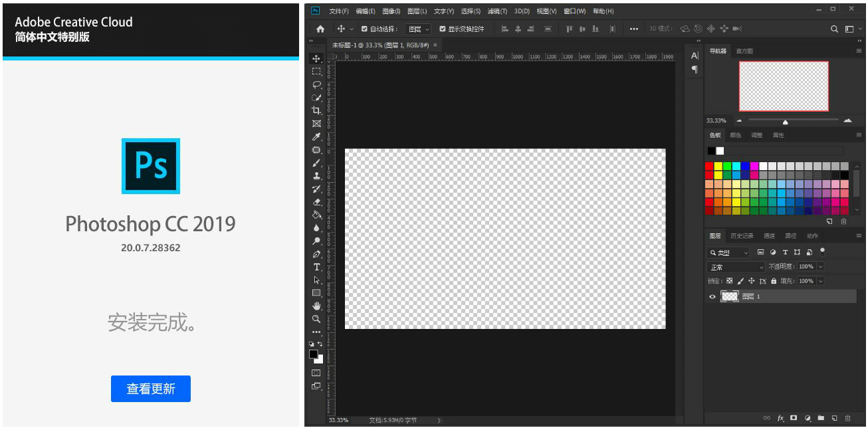Toggle the layer filter on/off switch
This screenshot has width=868, height=428.
822,252
